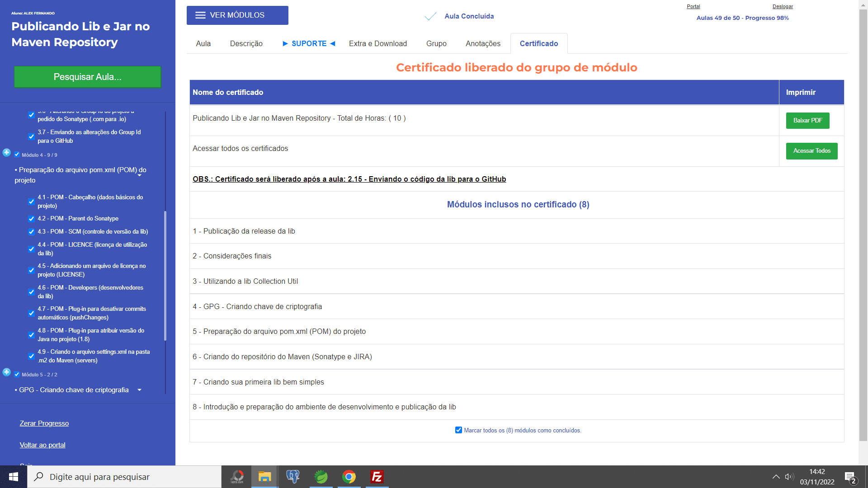Viewport: 868px width, 488px height.
Task: Uncheck Marcar todos os (8) módulos como concluídos
Action: pos(458,430)
